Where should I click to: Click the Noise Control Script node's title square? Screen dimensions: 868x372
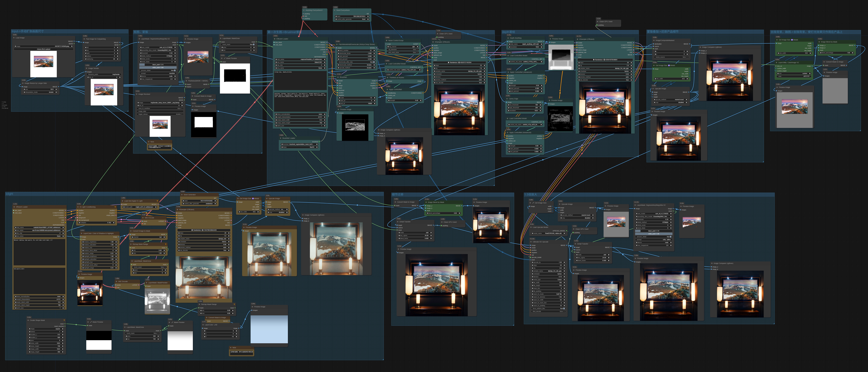tap(387, 41)
